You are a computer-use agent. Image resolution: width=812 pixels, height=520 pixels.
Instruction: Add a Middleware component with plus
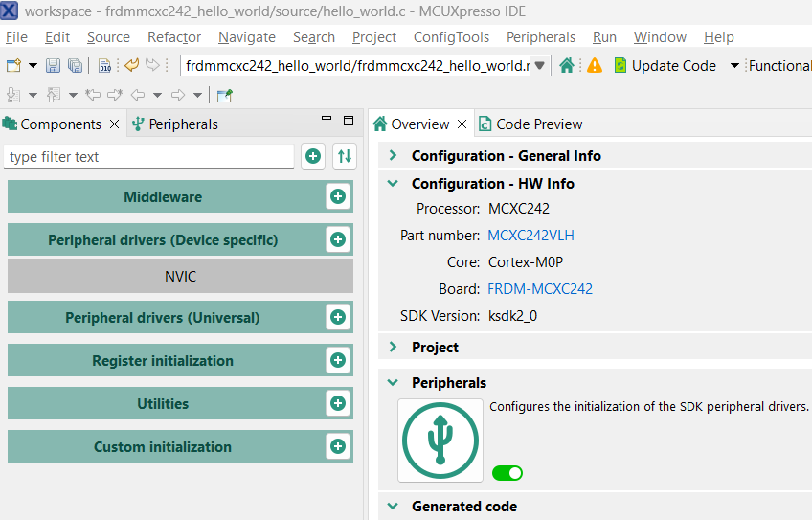[337, 196]
